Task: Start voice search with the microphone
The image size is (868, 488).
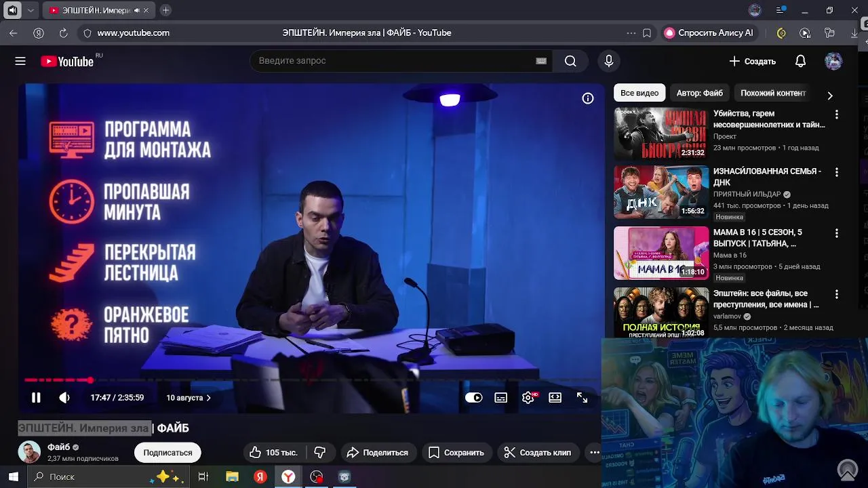Action: 609,61
